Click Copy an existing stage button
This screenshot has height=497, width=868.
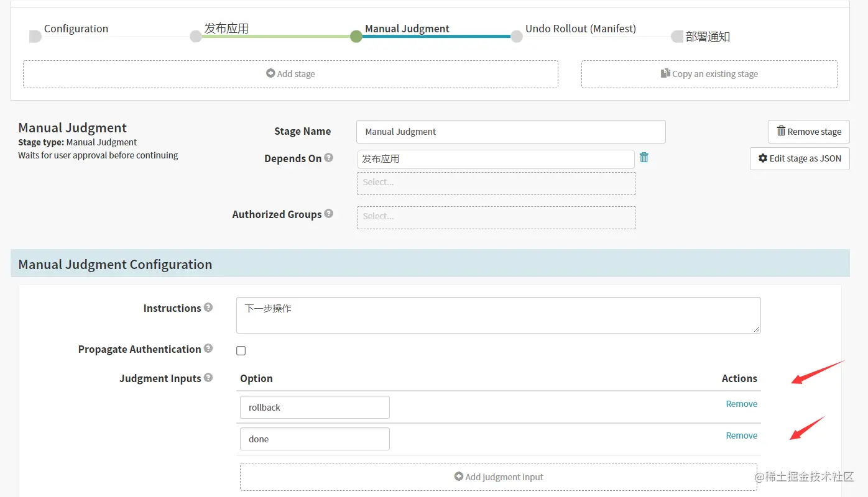coord(709,74)
